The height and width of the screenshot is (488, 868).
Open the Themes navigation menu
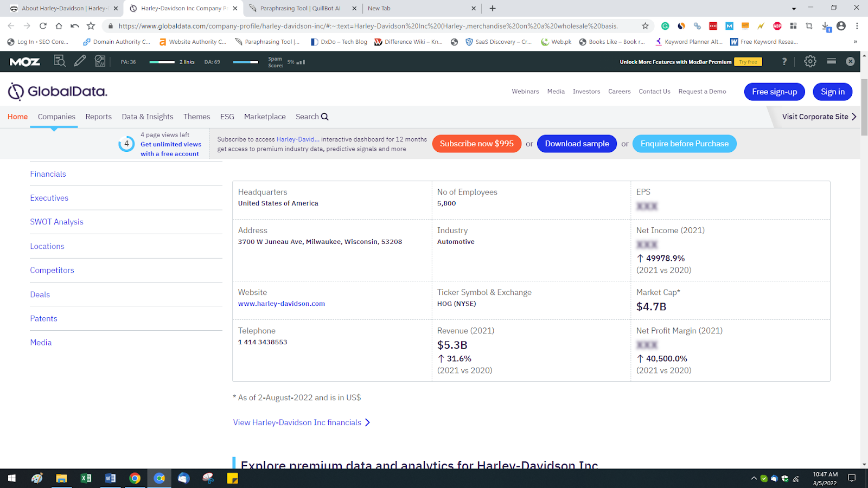coord(196,117)
